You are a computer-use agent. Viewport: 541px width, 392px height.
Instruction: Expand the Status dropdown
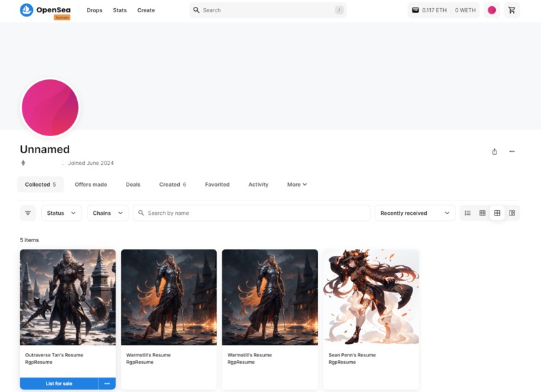(62, 213)
